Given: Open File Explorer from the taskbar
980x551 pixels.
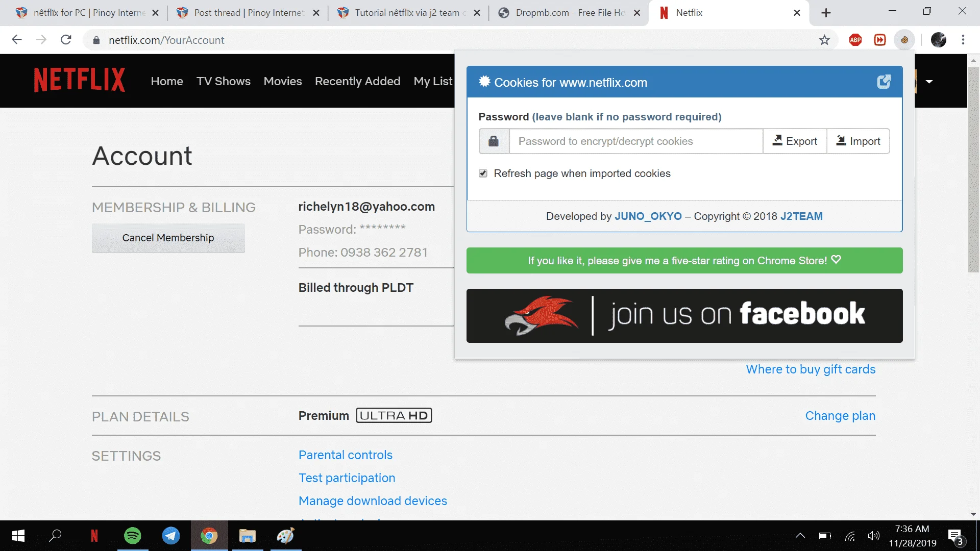Looking at the screenshot, I should [x=248, y=536].
